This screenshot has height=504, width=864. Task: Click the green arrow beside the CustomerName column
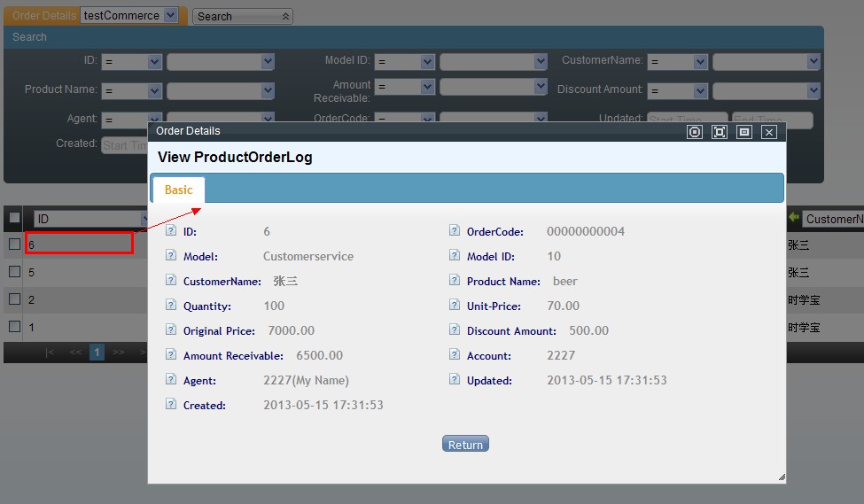click(x=794, y=218)
